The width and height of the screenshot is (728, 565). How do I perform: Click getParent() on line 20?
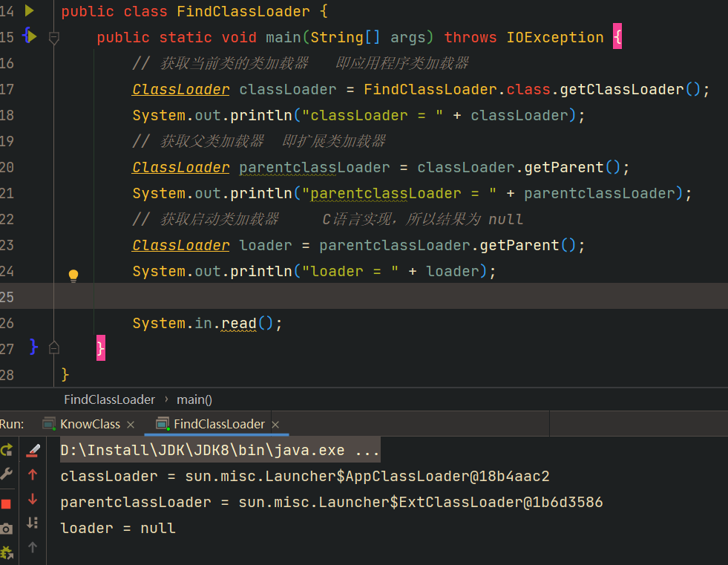click(x=572, y=167)
